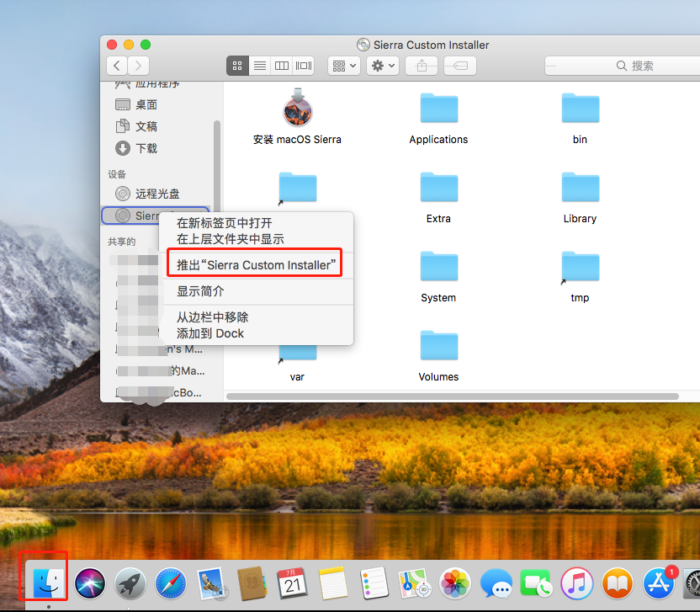Go back with the Finder back arrow
700x612 pixels.
(x=117, y=66)
